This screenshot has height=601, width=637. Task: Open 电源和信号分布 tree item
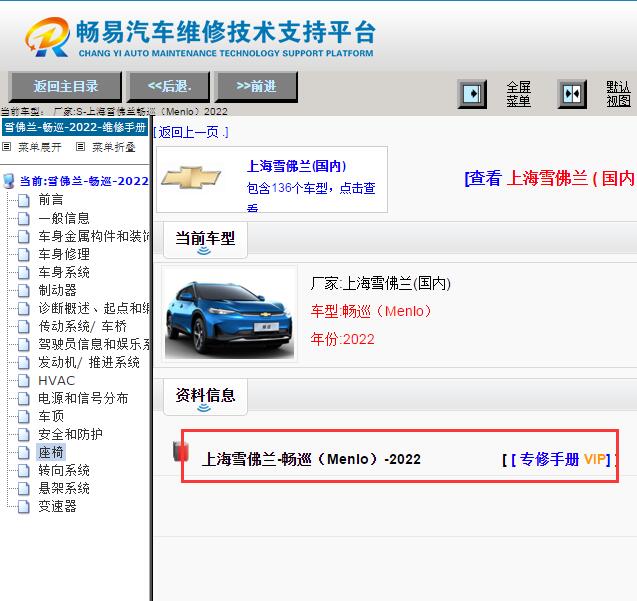point(83,398)
